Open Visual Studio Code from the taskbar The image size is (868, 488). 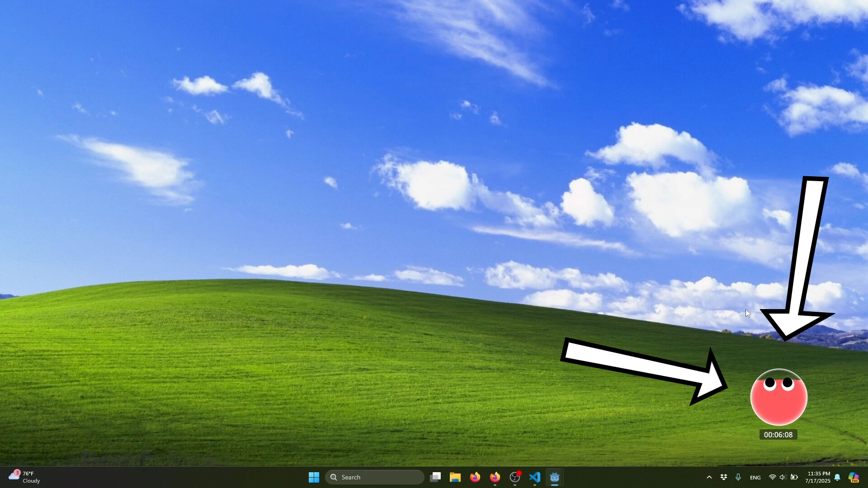pos(535,477)
